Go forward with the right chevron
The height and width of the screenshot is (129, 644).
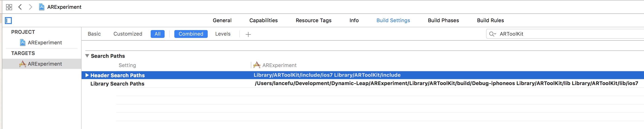pos(31,7)
